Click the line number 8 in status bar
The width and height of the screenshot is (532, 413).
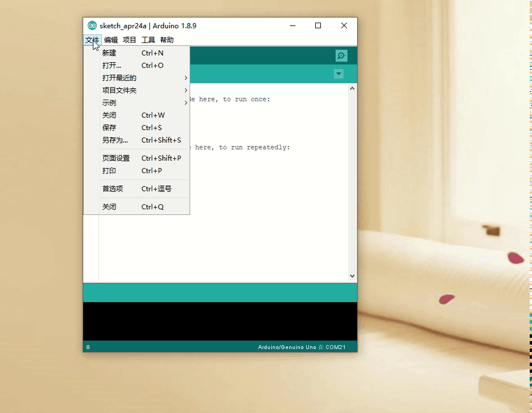(88, 347)
